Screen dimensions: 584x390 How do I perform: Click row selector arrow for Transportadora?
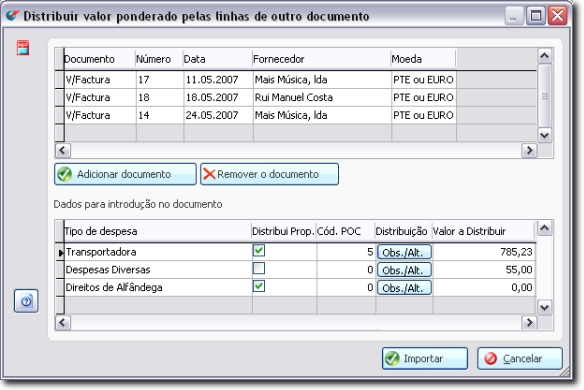[x=60, y=252]
